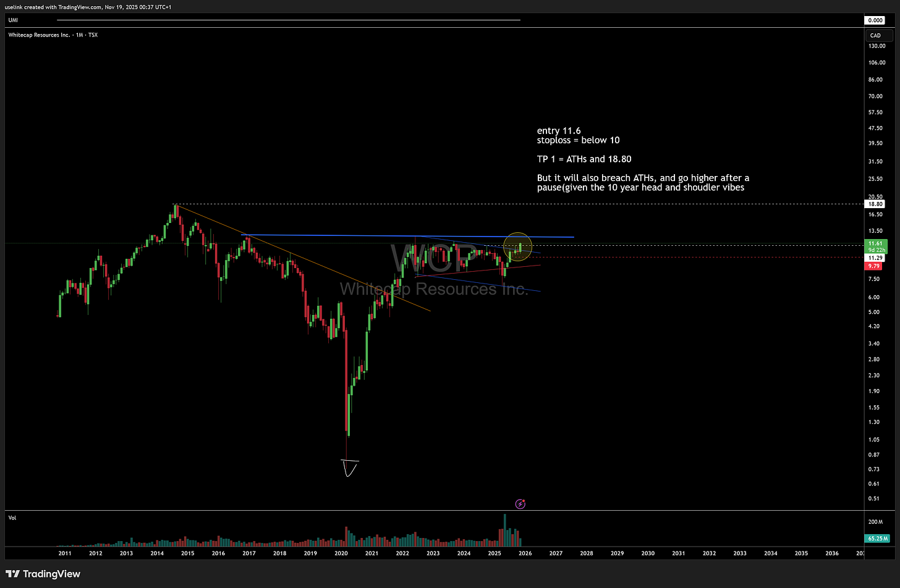Click 2014 on the time axis
The image size is (900, 588).
tap(157, 553)
